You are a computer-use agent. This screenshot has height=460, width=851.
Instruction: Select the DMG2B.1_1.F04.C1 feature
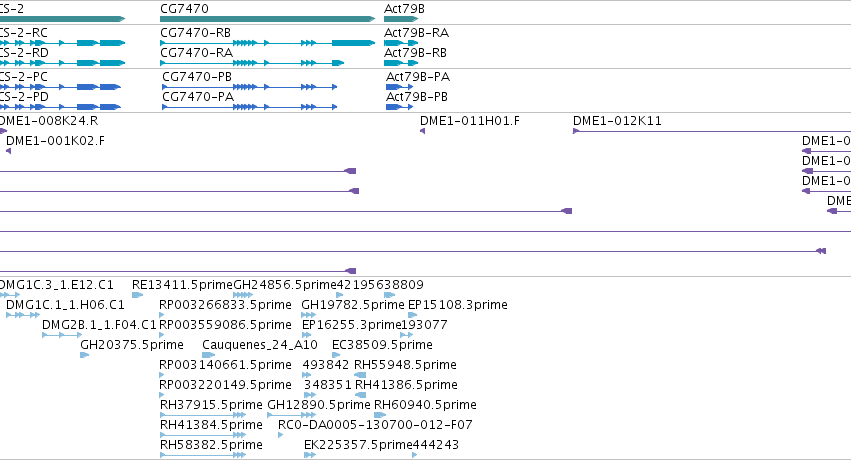tap(62, 335)
